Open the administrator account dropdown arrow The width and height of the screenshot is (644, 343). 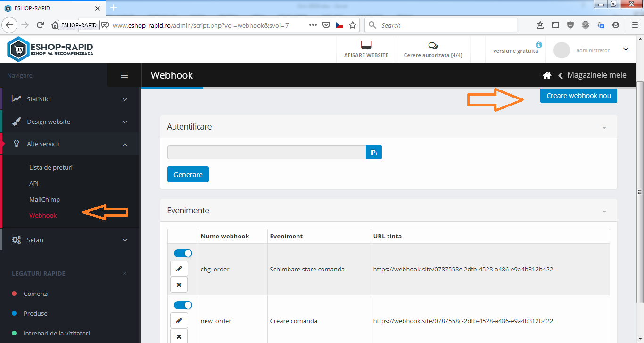point(626,49)
